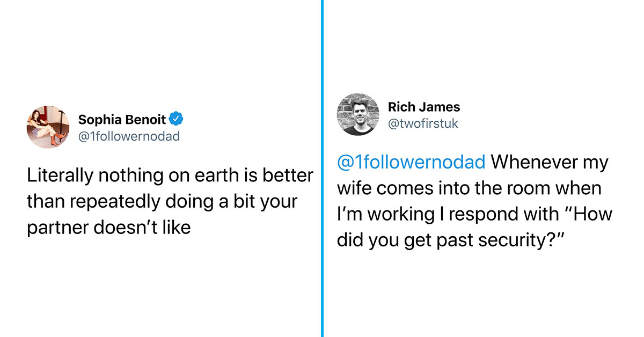Click the Sophia Benoit display name
644x337 pixels.
[x=123, y=119]
